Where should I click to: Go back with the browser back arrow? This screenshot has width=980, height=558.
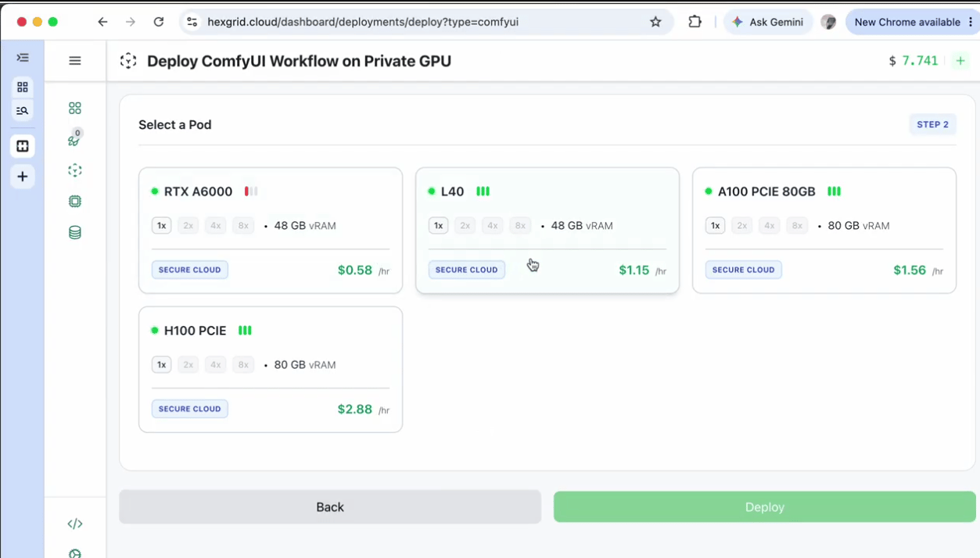pyautogui.click(x=102, y=22)
